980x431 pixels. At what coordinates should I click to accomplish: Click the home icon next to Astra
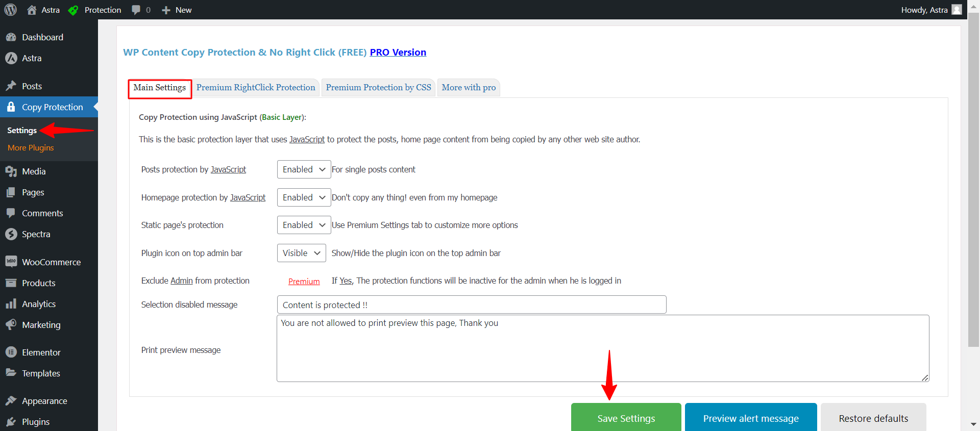point(32,10)
